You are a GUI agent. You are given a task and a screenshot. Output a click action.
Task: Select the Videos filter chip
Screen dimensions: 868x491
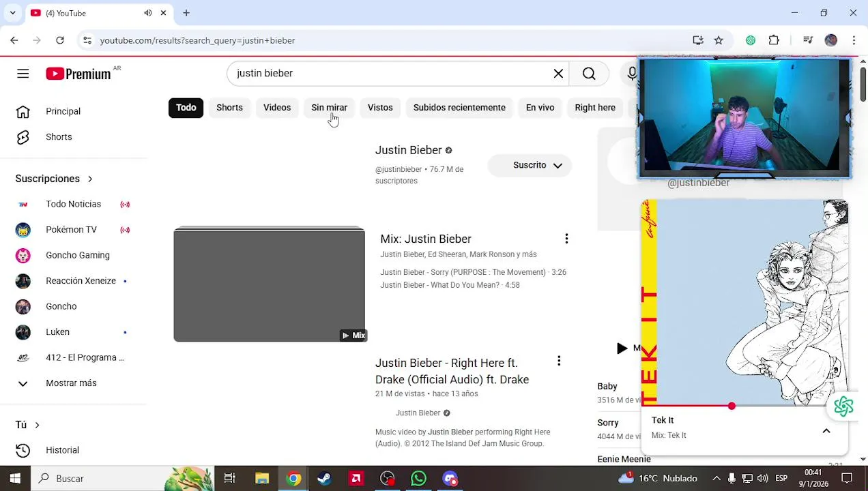(x=277, y=108)
